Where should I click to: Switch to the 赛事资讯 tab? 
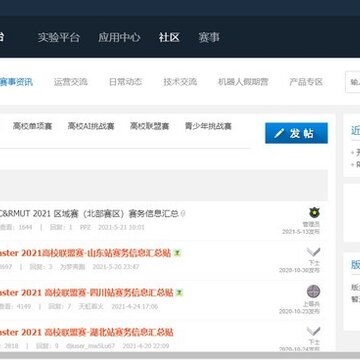tap(16, 82)
